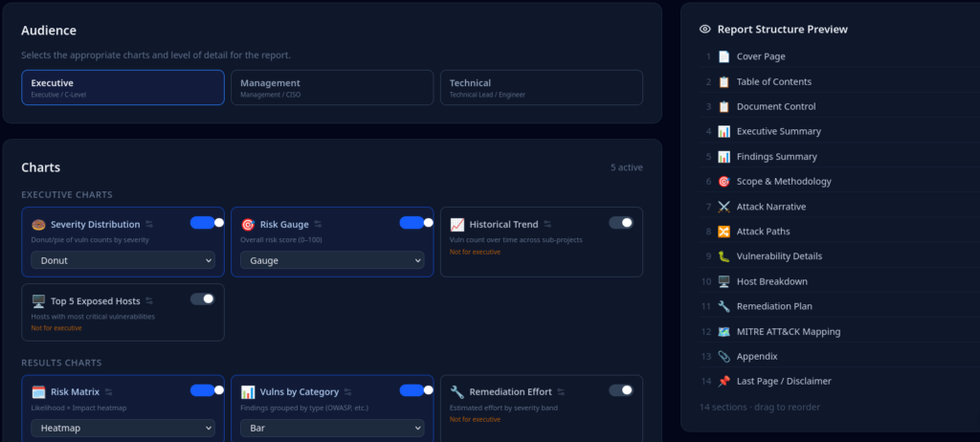Select the Attack Paths section row

[x=839, y=232]
